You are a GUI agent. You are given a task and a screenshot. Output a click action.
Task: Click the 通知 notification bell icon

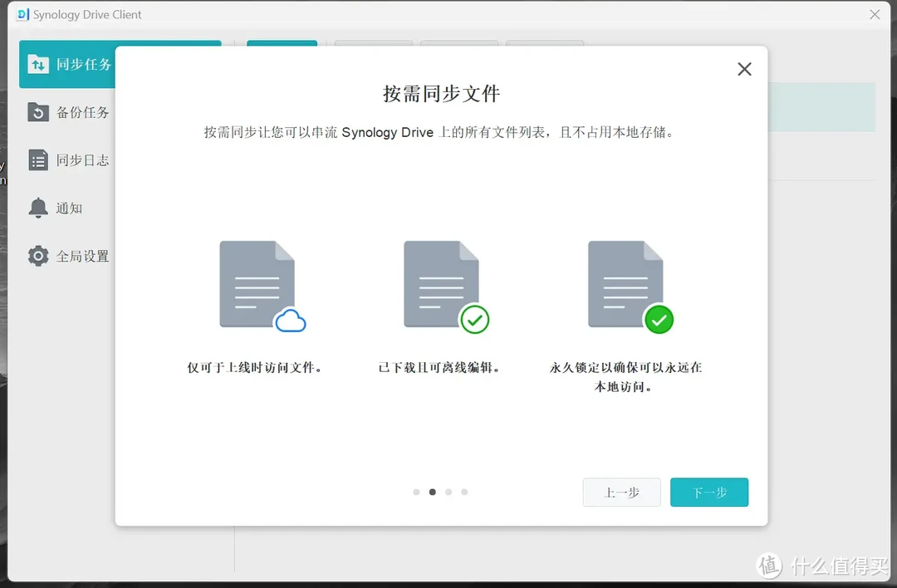[x=37, y=208]
